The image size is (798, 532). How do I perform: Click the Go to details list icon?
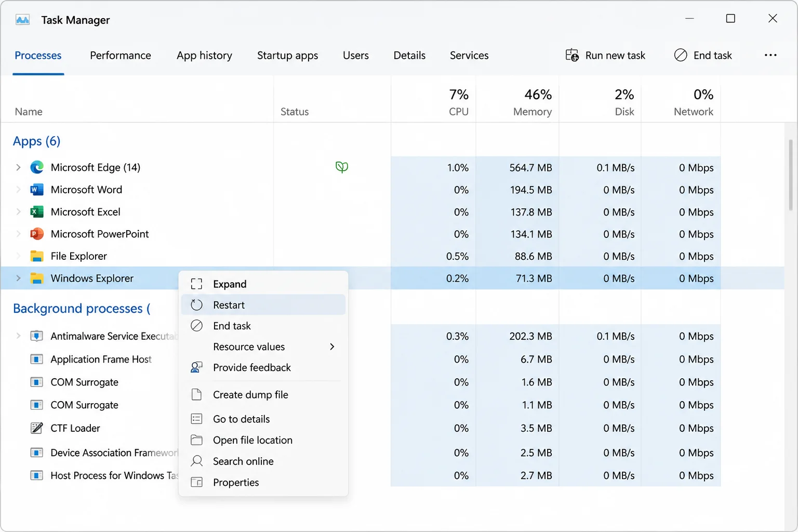[x=196, y=419]
